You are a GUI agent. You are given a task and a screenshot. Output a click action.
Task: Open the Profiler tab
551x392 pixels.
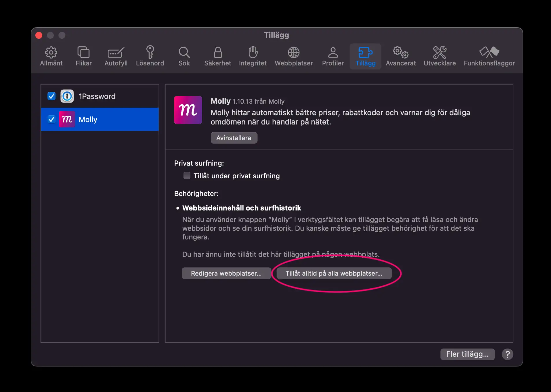(333, 56)
